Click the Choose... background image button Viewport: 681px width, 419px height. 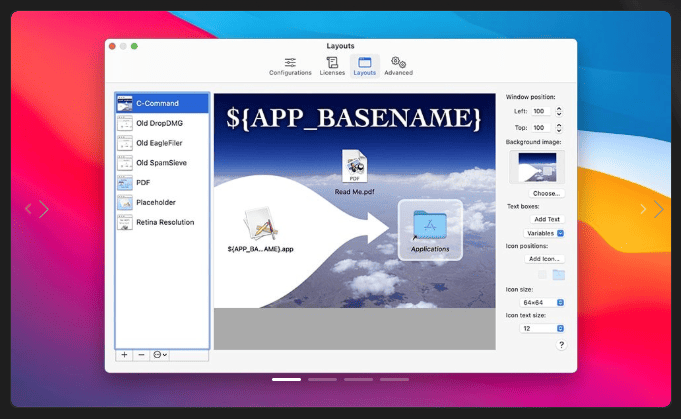coord(546,193)
